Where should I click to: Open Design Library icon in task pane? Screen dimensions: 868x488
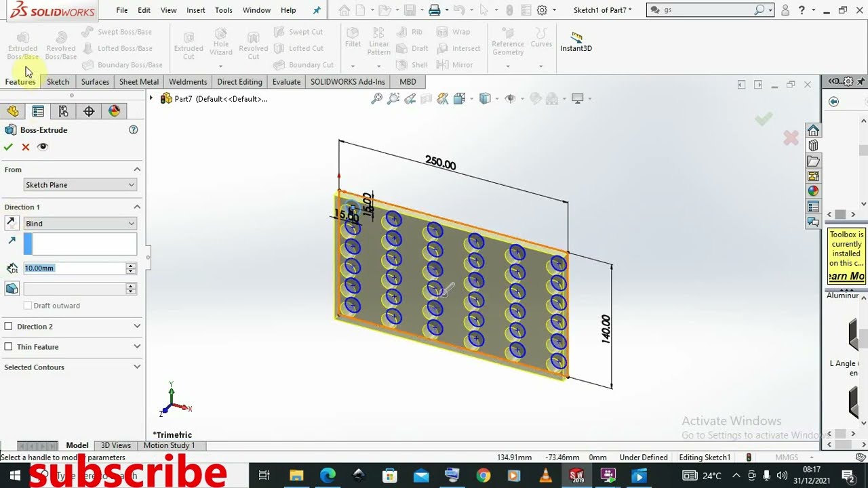[813, 146]
